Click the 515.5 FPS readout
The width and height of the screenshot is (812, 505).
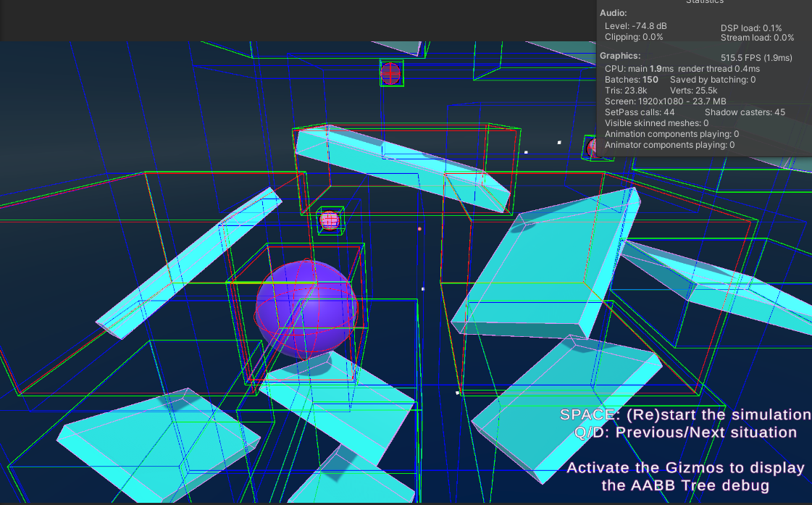(756, 57)
